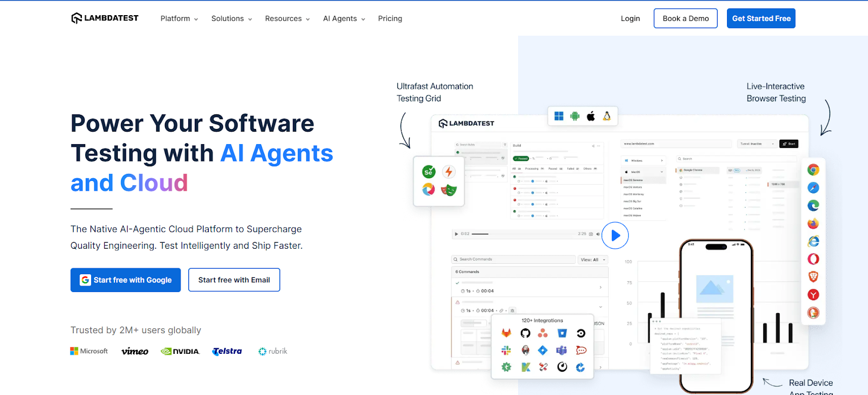This screenshot has height=395, width=868.
Task: Open the Pricing page
Action: click(x=390, y=18)
